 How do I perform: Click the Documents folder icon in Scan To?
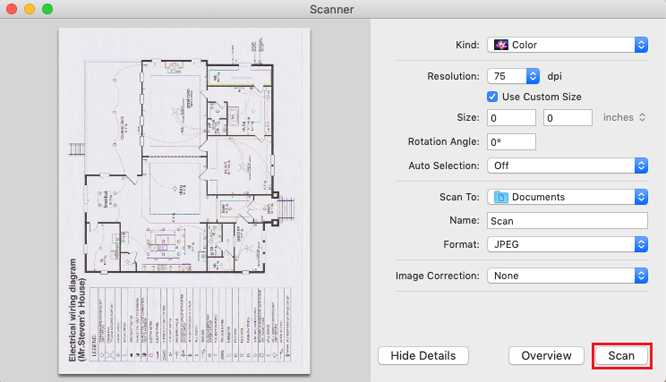pyautogui.click(x=501, y=197)
